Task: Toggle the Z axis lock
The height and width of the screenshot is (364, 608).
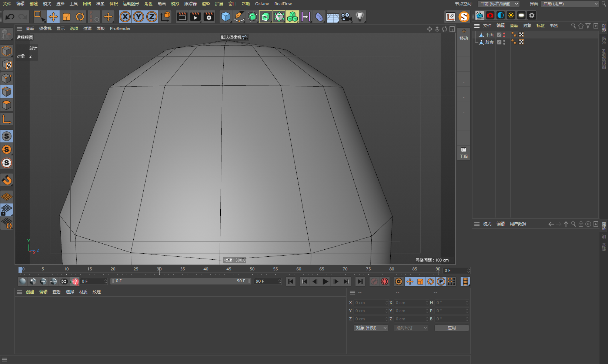Action: click(152, 17)
